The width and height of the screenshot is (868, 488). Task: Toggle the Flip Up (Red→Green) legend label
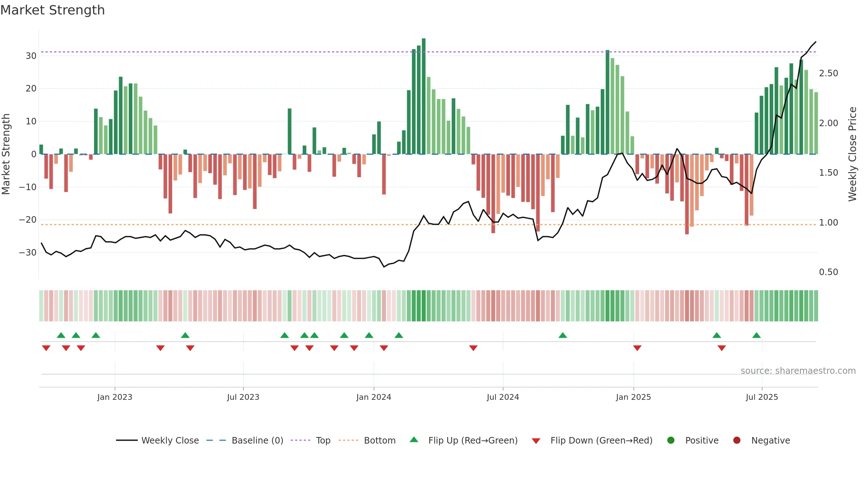point(473,440)
